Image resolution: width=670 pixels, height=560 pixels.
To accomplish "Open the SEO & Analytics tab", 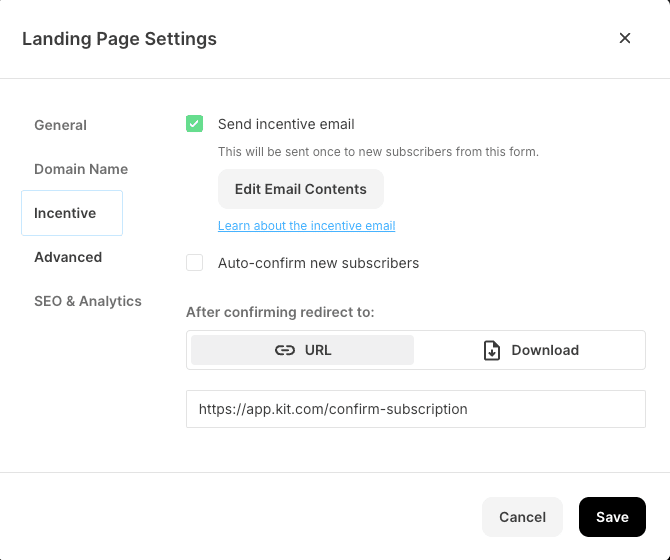I will pos(88,301).
